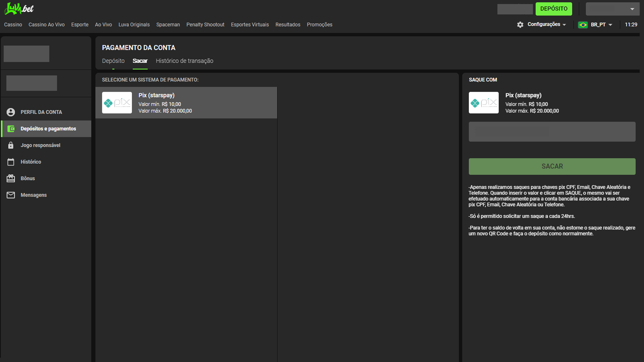
Task: Open the Configurações gear icon
Action: click(x=520, y=25)
